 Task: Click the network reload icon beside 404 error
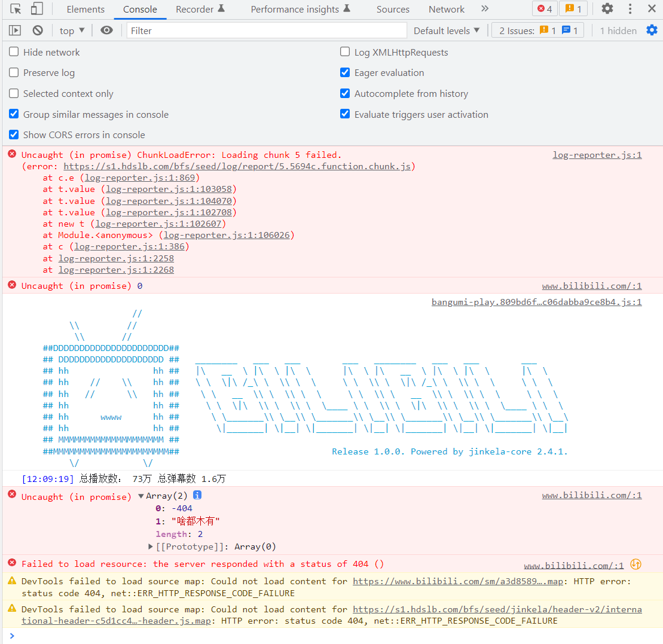click(635, 564)
